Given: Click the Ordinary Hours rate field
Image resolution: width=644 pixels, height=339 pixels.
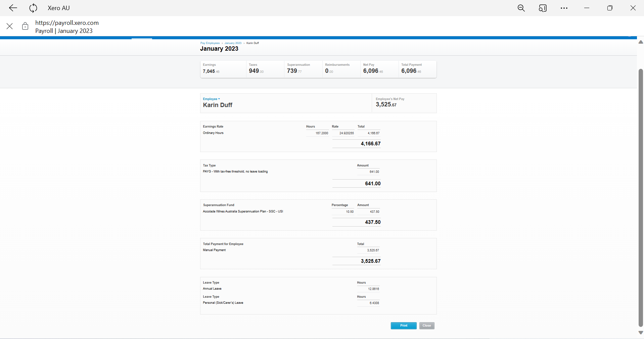Looking at the screenshot, I should click(x=343, y=133).
